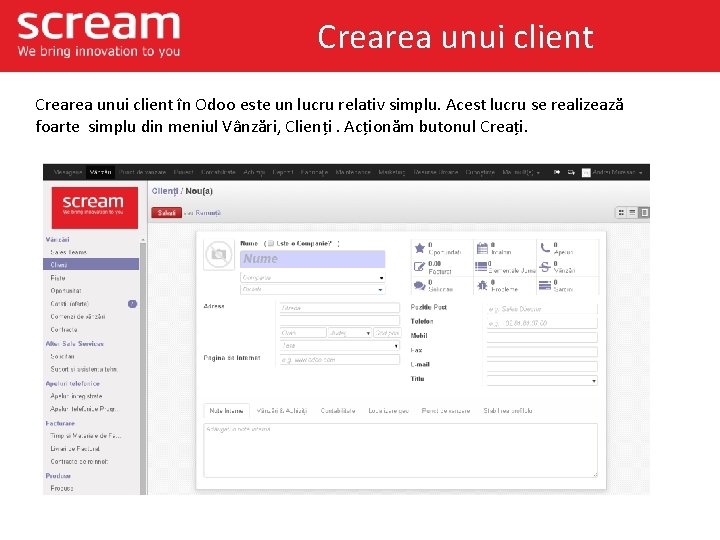
Task: Select the Note Interne tab
Action: (x=226, y=411)
